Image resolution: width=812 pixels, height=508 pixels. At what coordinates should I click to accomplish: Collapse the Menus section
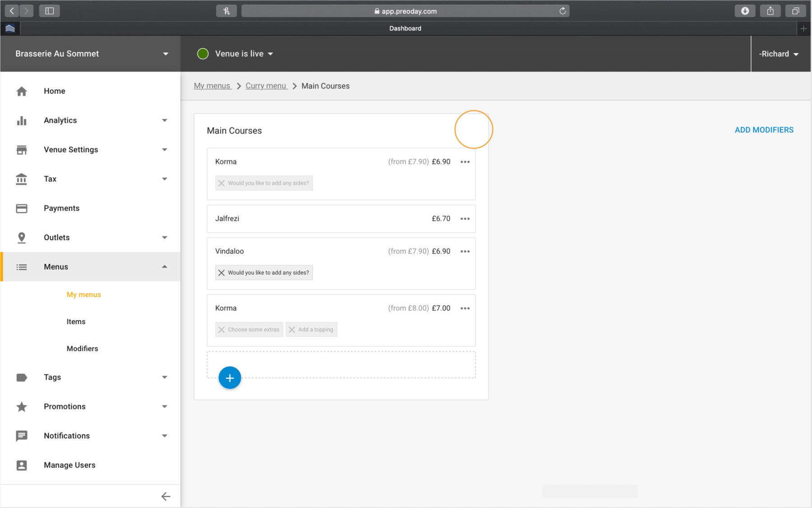point(165,267)
